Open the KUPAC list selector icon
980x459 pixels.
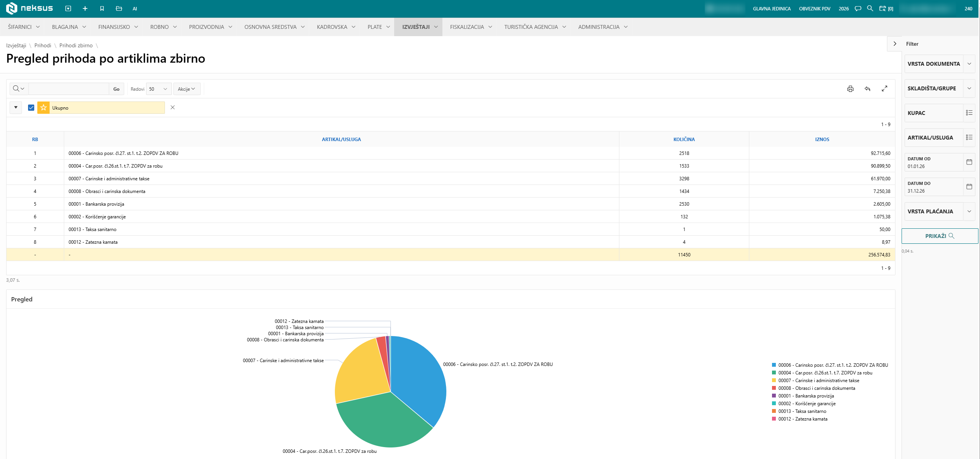tap(969, 113)
